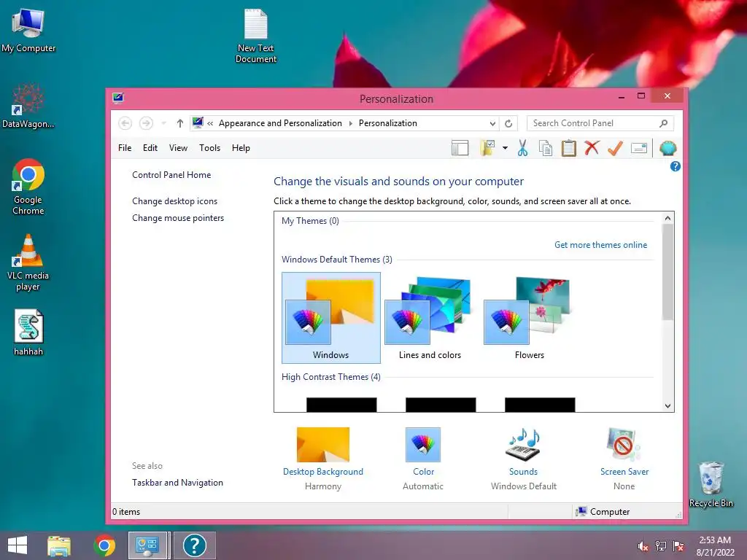Click the themes list scroll up arrow
Screen dimensions: 747x560
pos(667,217)
